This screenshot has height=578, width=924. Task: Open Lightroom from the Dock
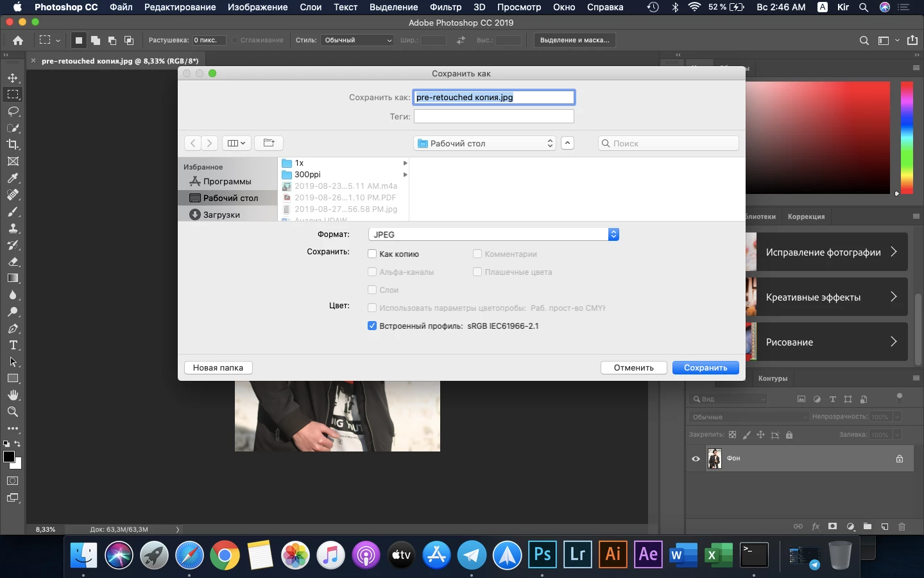tap(577, 554)
